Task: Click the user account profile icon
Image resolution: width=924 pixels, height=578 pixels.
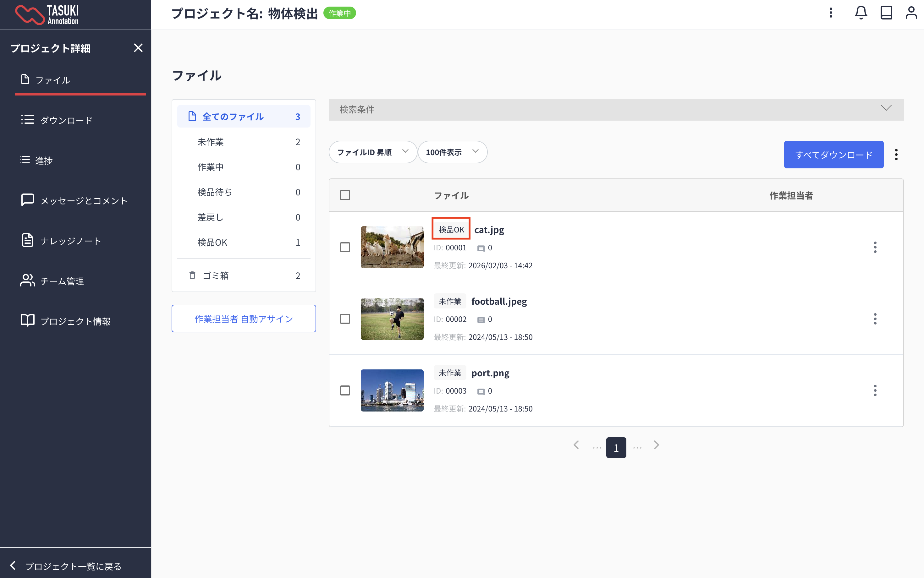Action: pyautogui.click(x=911, y=13)
